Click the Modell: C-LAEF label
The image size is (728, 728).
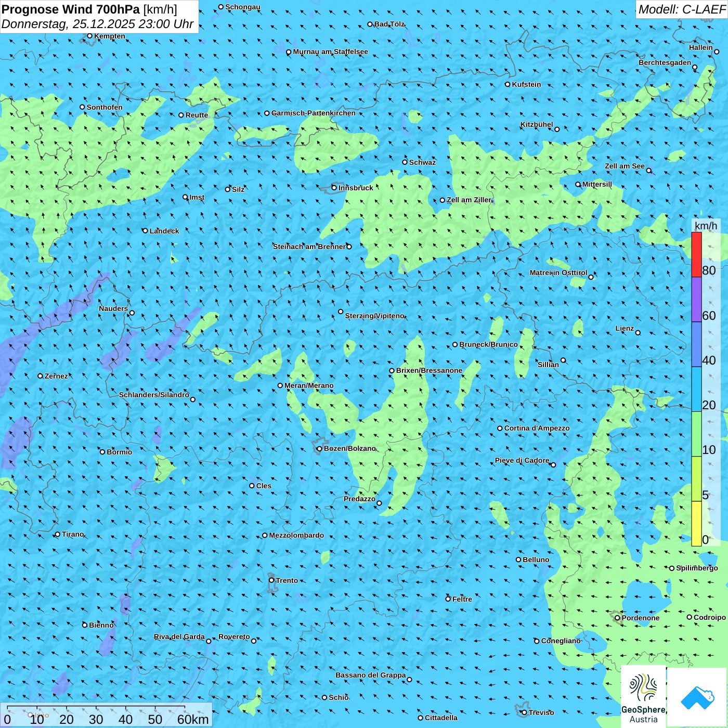[682, 9]
